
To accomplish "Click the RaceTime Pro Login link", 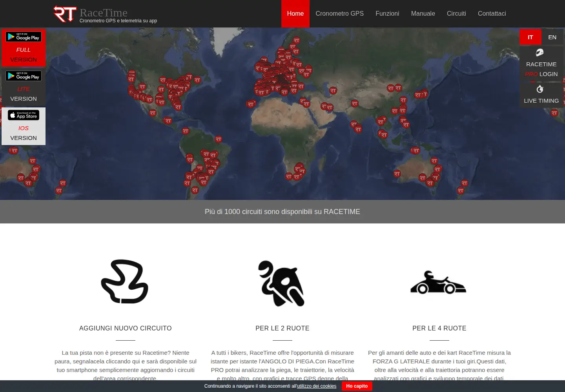I will click(541, 69).
